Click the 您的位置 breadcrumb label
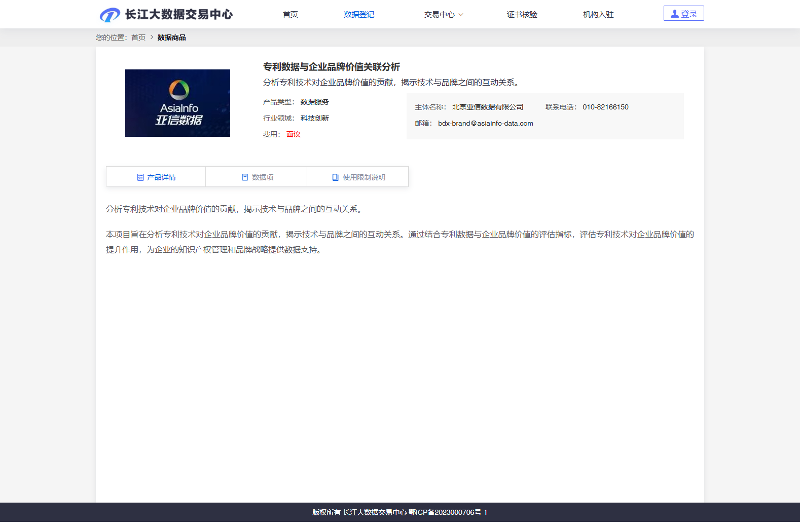The width and height of the screenshot is (800, 532). coord(112,37)
